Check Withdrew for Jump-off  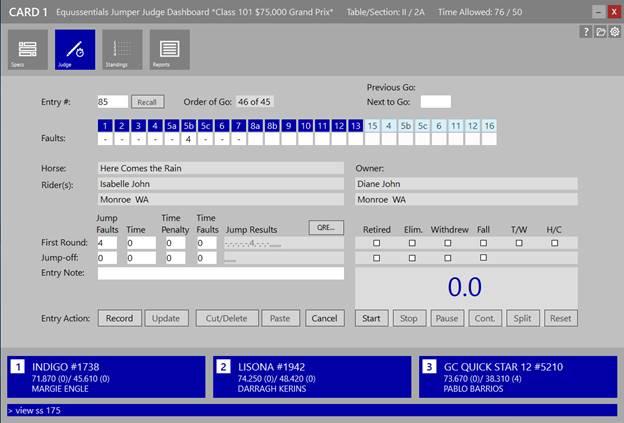pyautogui.click(x=448, y=258)
